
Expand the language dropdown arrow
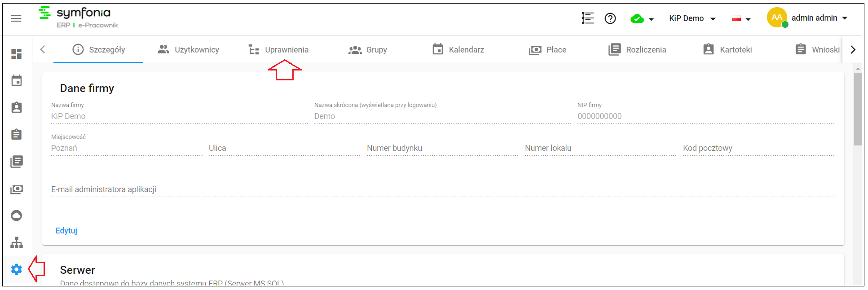748,19
